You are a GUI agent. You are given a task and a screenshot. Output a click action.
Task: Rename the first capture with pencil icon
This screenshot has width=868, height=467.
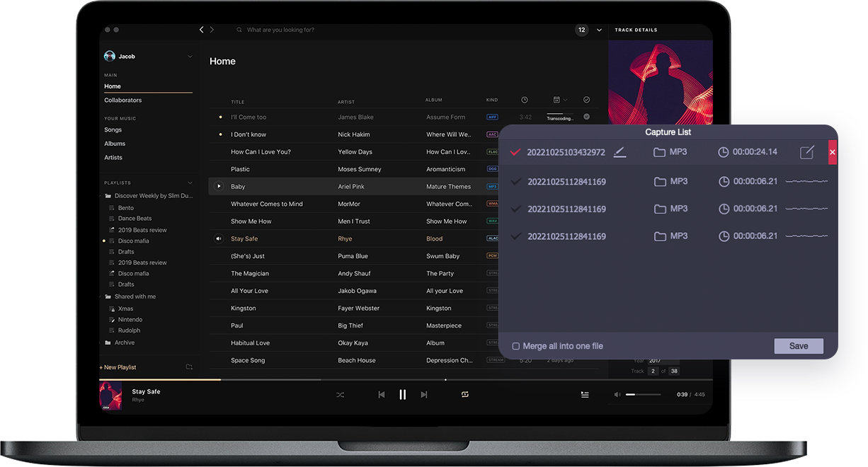[620, 152]
